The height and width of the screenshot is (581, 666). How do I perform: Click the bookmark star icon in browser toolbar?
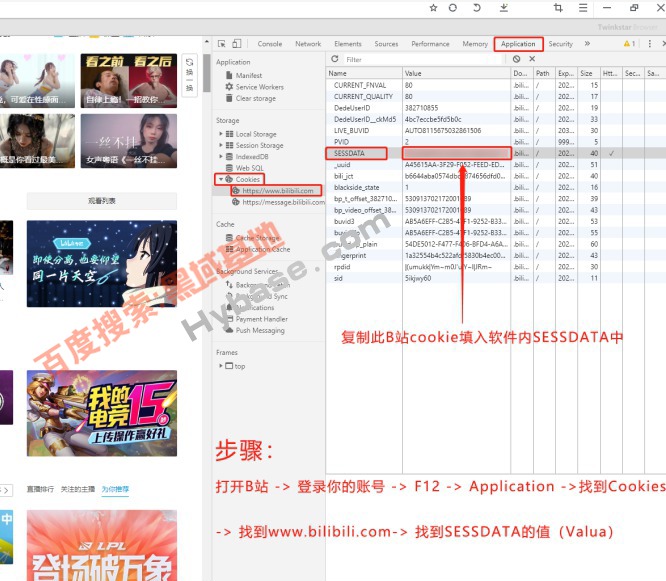click(x=433, y=8)
